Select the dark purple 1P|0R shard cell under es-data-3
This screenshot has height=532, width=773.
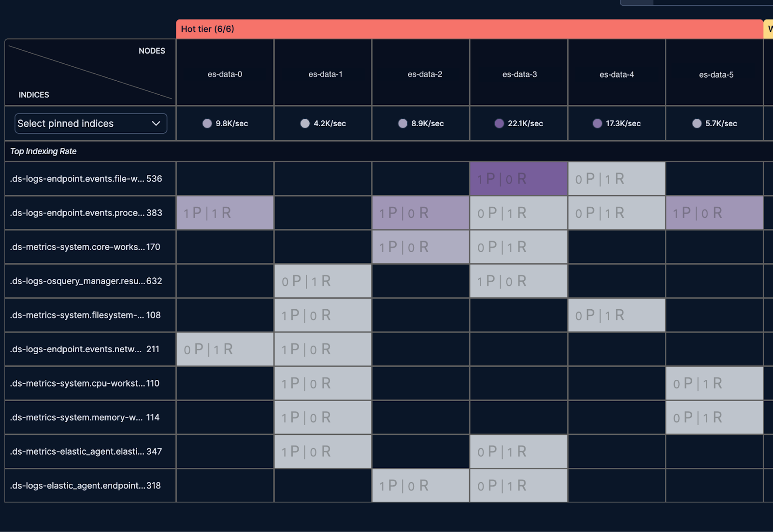click(x=519, y=179)
